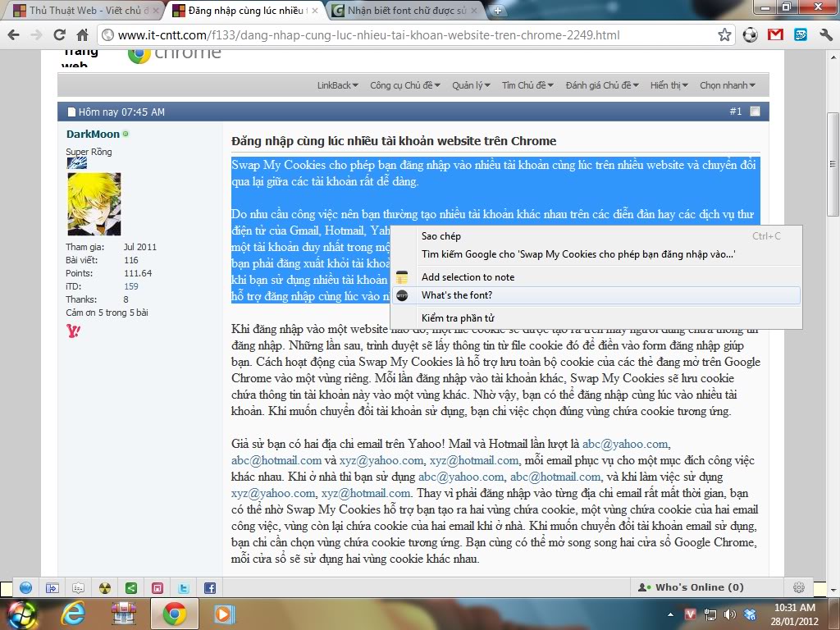The image size is (840, 630).
Task: Open the soccer ball extension
Action: [x=750, y=35]
